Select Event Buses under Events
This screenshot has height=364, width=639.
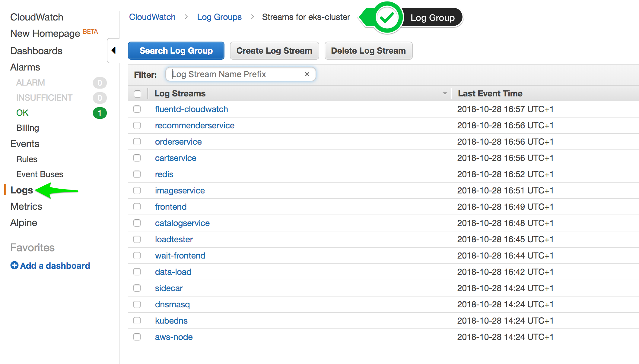pos(40,174)
